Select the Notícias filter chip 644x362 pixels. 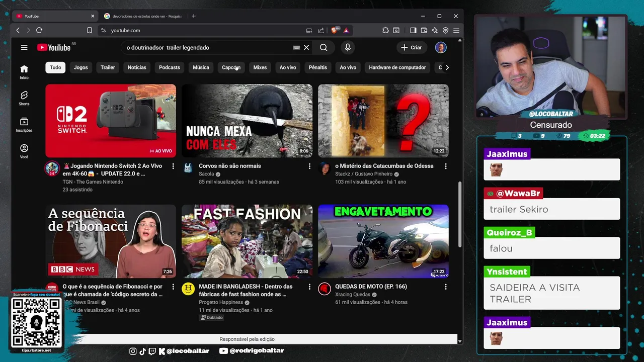[137, 67]
